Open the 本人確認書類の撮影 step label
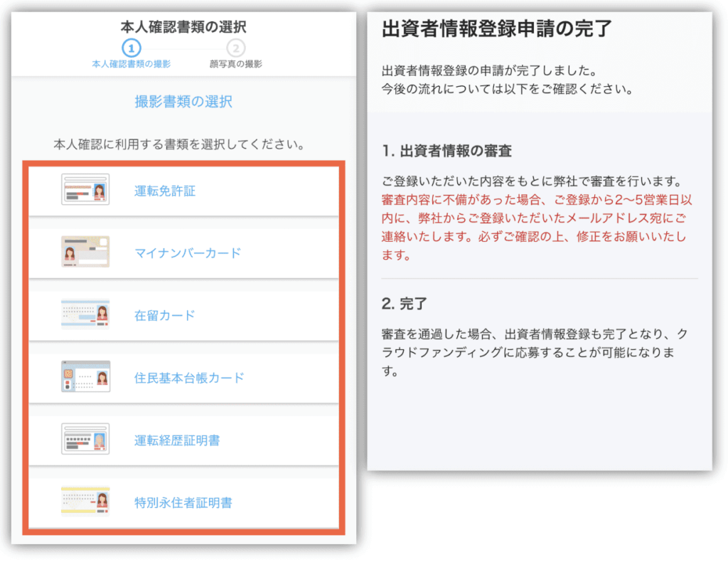Screen dimensions: 728x562 coord(132,64)
